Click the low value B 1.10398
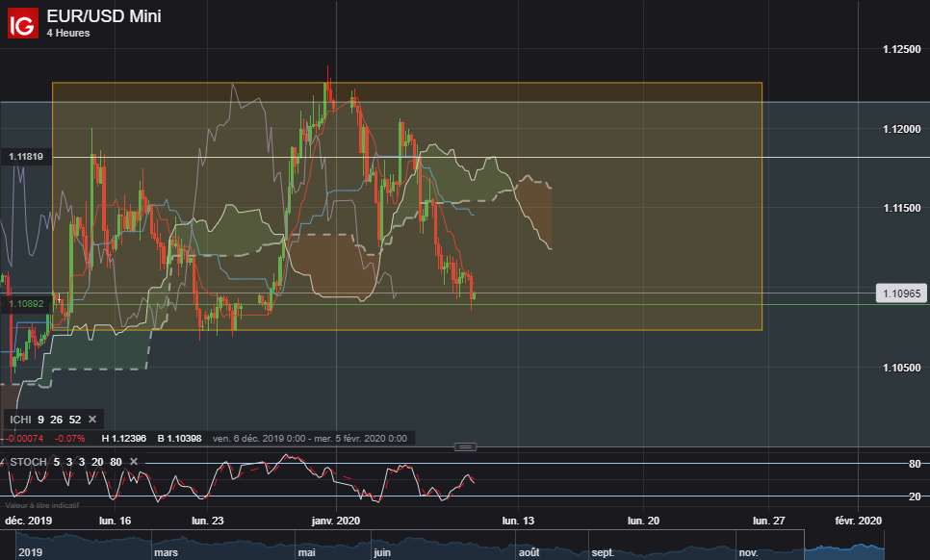930x560 pixels. (180, 439)
